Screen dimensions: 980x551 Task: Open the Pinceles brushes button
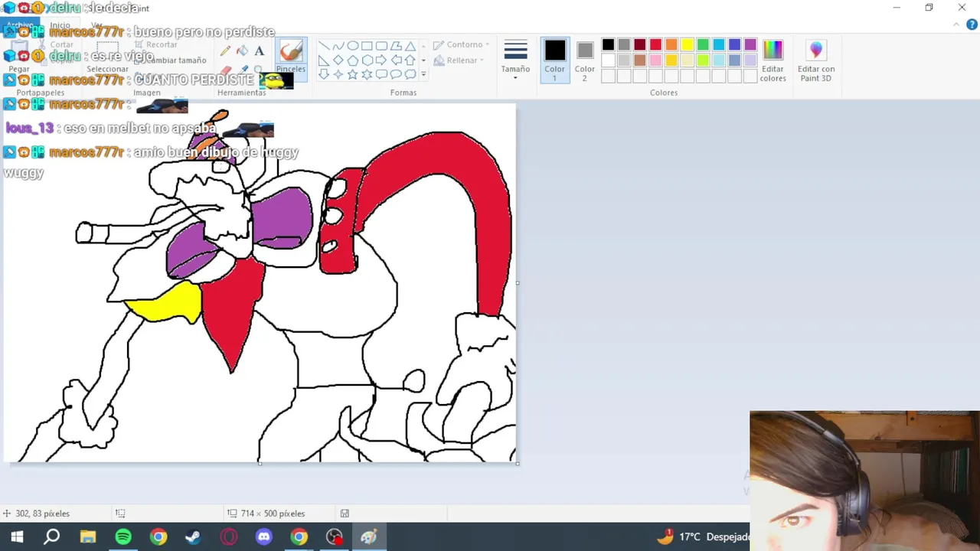coord(290,57)
